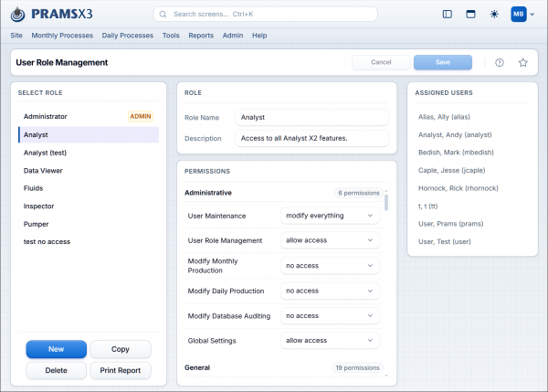The image size is (548, 392).
Task: Click assigned user Analyst, Andy (analyst)
Action: point(455,134)
